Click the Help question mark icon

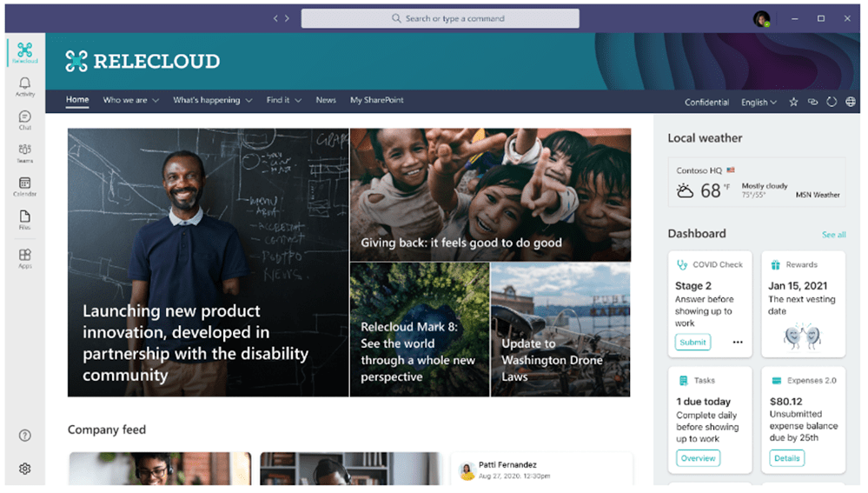24,436
